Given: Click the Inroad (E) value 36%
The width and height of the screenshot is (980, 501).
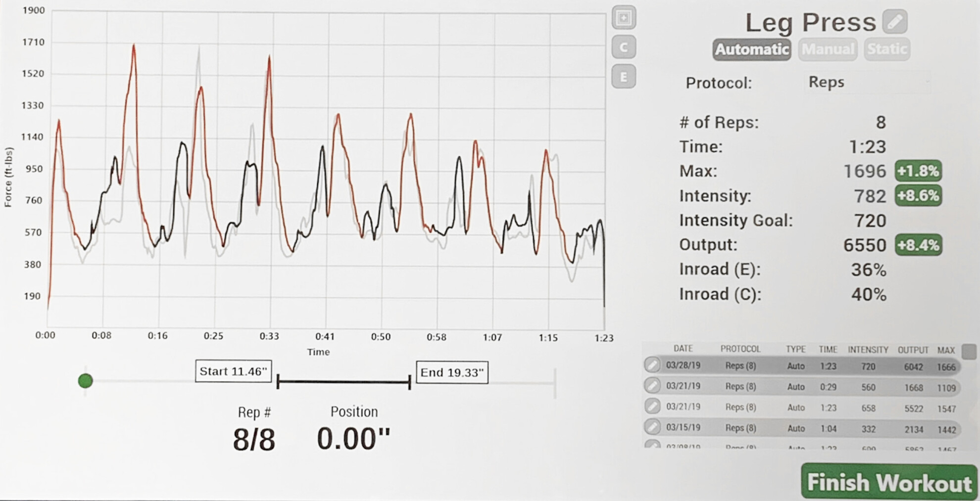Looking at the screenshot, I should (x=869, y=270).
